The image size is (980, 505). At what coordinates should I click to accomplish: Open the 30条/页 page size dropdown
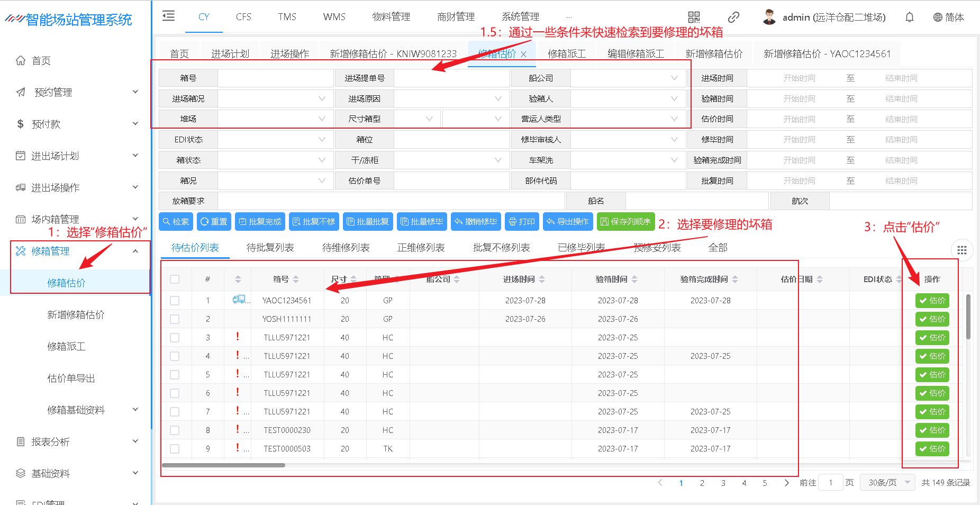pos(887,483)
